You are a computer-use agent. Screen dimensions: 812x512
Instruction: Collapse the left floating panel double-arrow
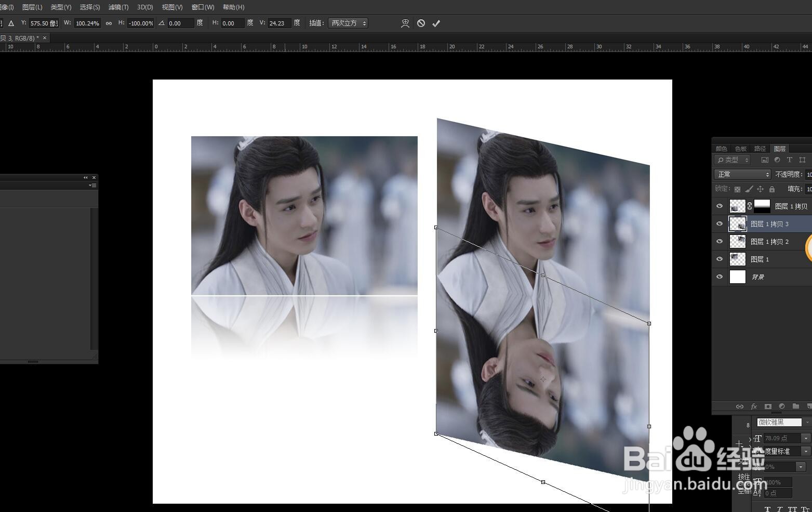tap(86, 178)
